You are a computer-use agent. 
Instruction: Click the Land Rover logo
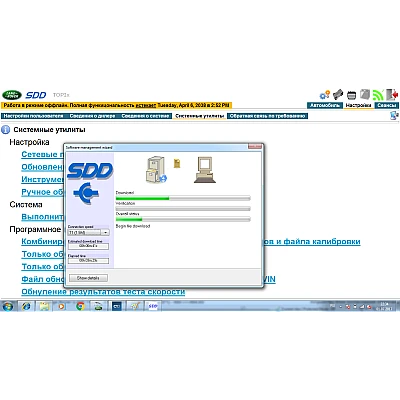coord(12,95)
